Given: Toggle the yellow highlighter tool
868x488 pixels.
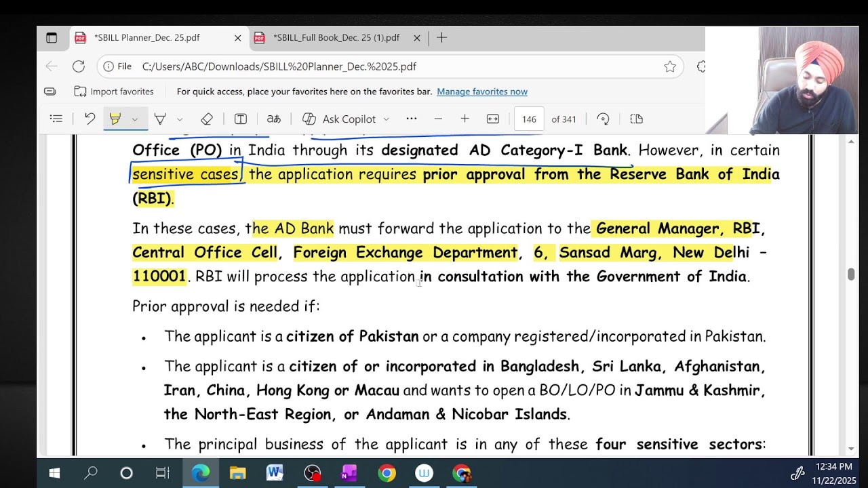Looking at the screenshot, I should tap(115, 119).
